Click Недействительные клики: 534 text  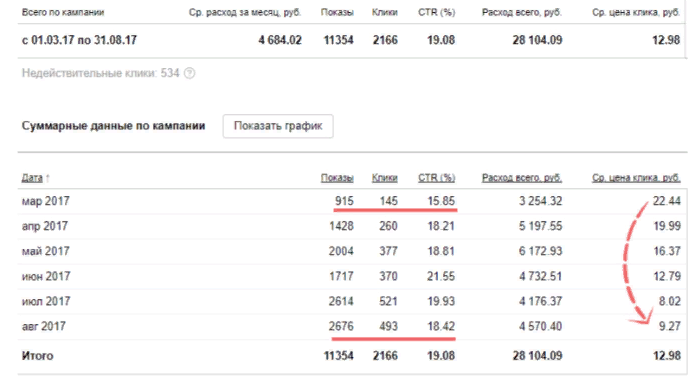point(100,73)
